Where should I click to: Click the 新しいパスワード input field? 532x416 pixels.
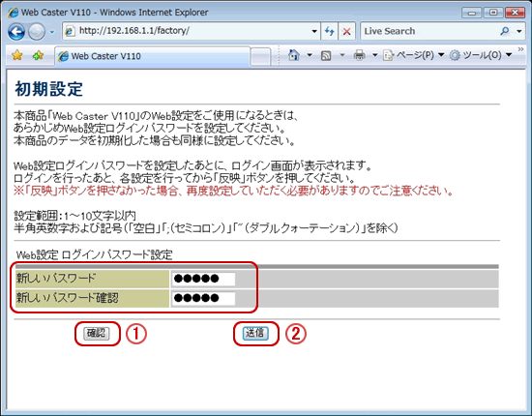coord(203,279)
